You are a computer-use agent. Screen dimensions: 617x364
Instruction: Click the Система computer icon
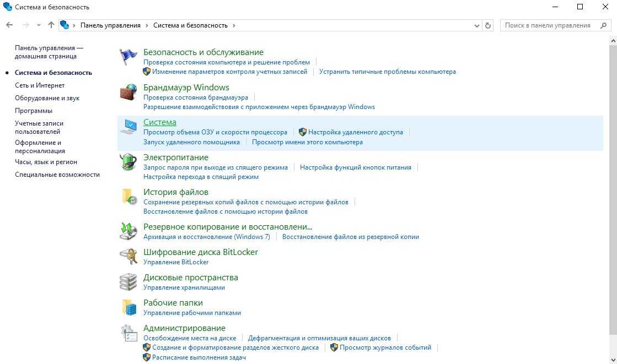(128, 127)
